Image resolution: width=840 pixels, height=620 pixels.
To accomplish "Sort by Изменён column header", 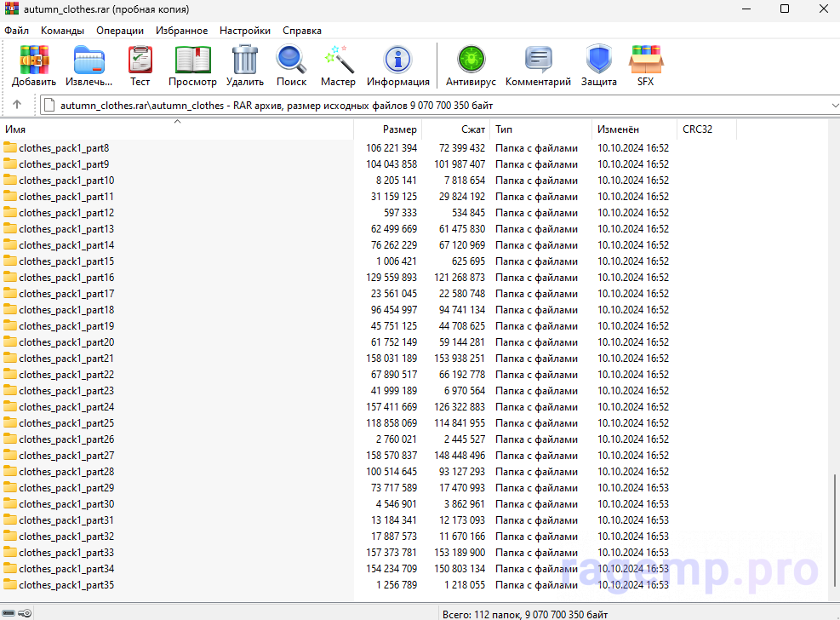I will click(x=634, y=129).
